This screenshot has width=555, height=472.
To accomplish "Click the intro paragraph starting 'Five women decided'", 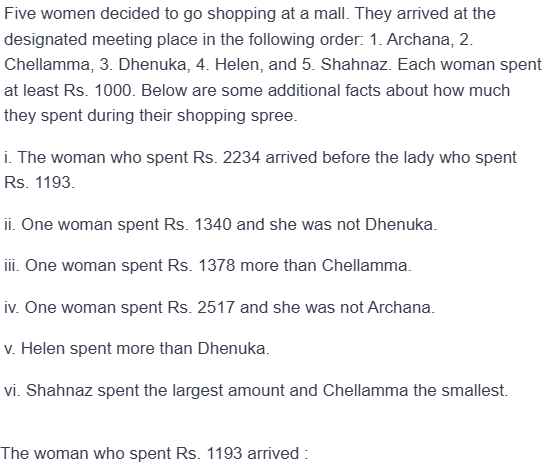I will click(x=273, y=64).
